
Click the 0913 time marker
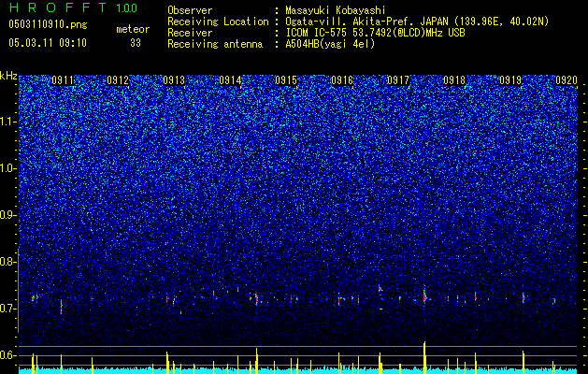pos(174,80)
